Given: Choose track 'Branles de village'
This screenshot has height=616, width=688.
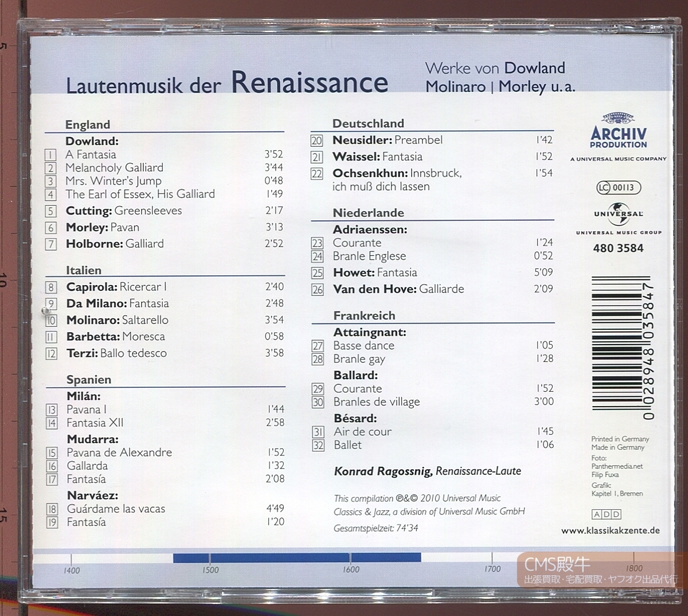Looking at the screenshot, I should coord(377,402).
